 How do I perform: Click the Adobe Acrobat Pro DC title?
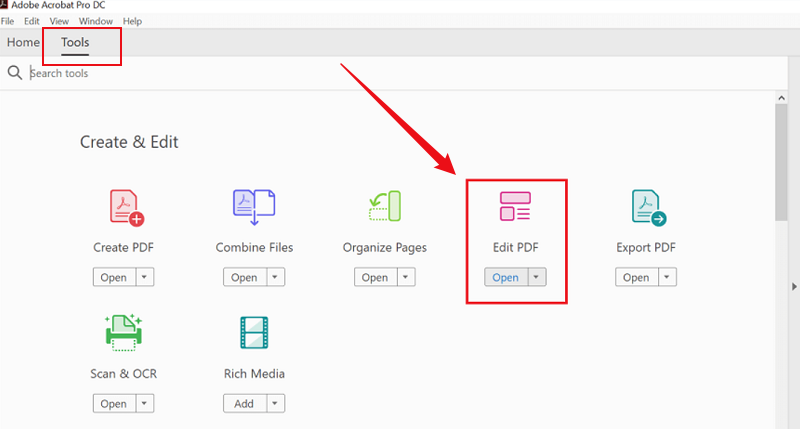tap(58, 5)
